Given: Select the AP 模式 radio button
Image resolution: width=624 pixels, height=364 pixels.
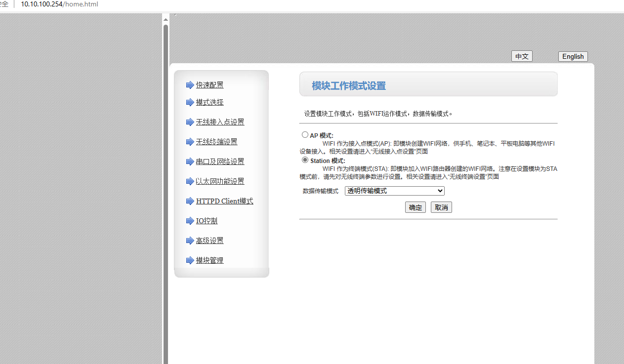Looking at the screenshot, I should point(305,135).
